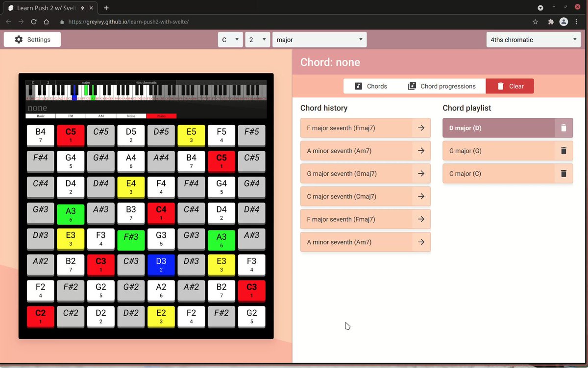The width and height of the screenshot is (588, 368).
Task: Tap the gray F#5 pad
Action: 251,135
